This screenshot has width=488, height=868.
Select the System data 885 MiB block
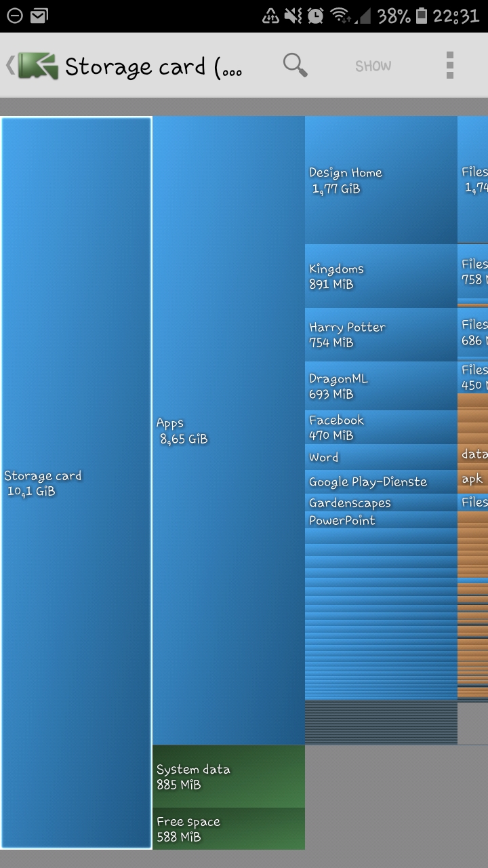tap(228, 776)
